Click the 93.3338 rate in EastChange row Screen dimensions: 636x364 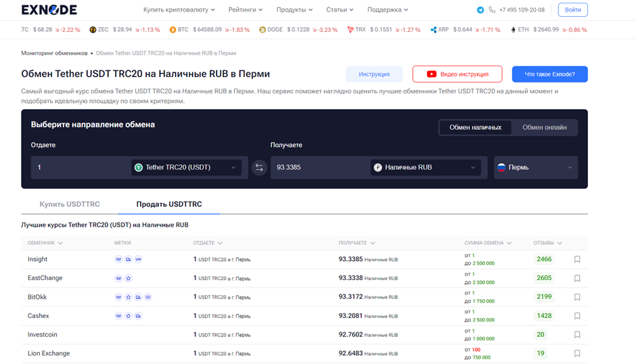pyautogui.click(x=350, y=278)
